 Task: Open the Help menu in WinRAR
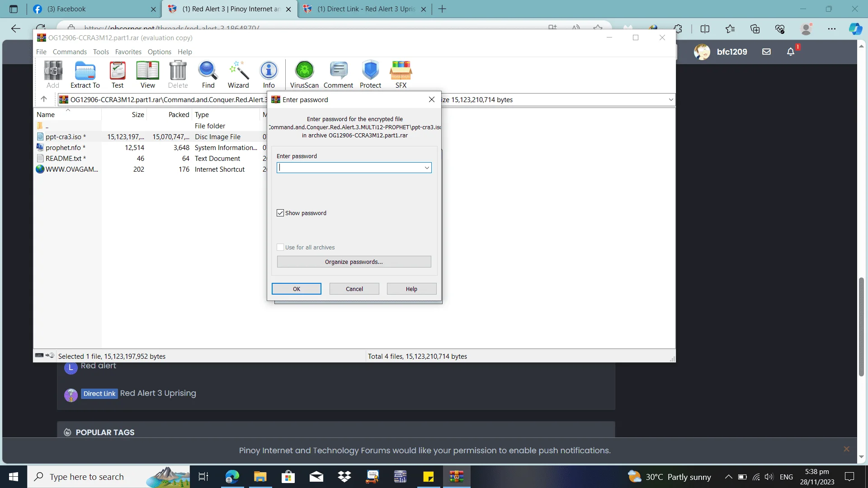click(x=184, y=52)
